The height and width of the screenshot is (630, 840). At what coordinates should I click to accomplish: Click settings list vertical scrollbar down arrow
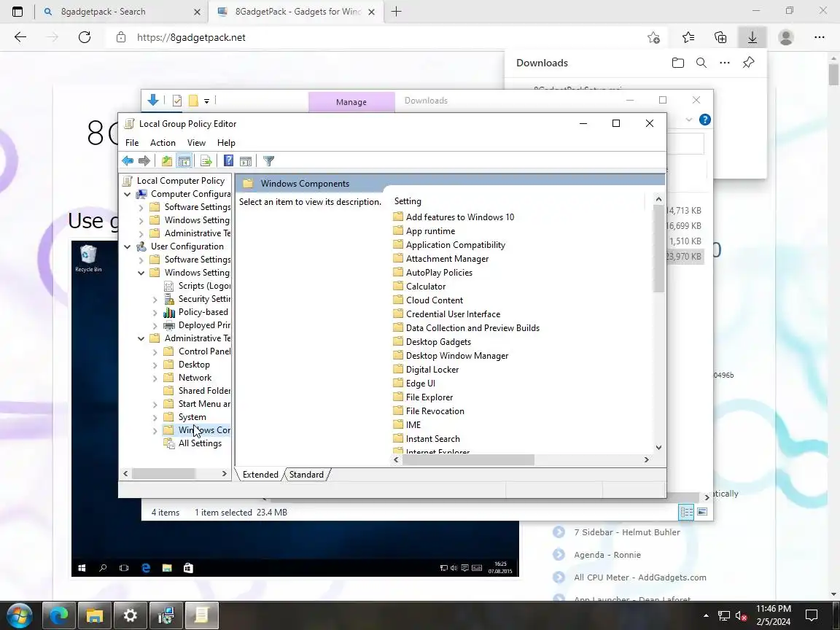tap(658, 447)
